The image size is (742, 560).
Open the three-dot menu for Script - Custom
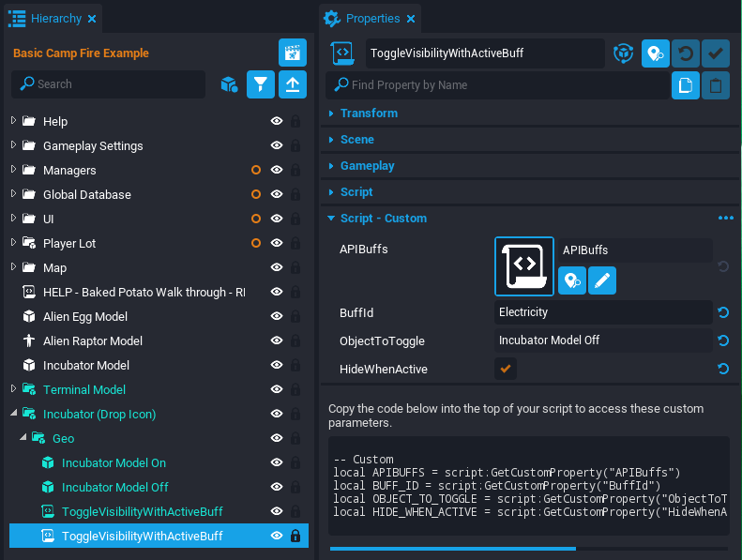(725, 218)
